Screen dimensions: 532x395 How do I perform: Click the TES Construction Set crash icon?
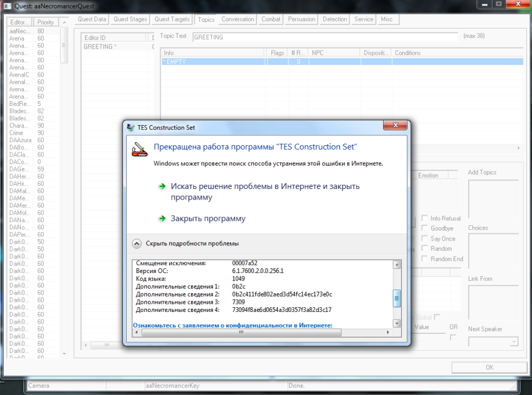point(140,150)
